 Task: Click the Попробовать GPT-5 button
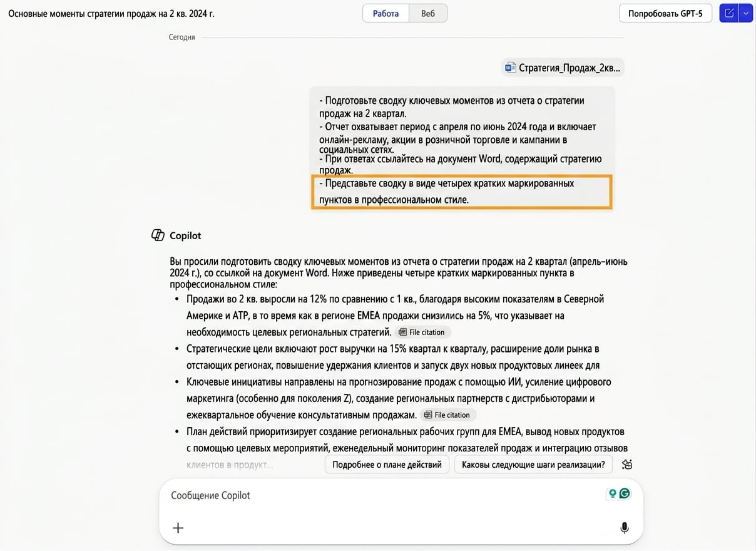tap(665, 13)
